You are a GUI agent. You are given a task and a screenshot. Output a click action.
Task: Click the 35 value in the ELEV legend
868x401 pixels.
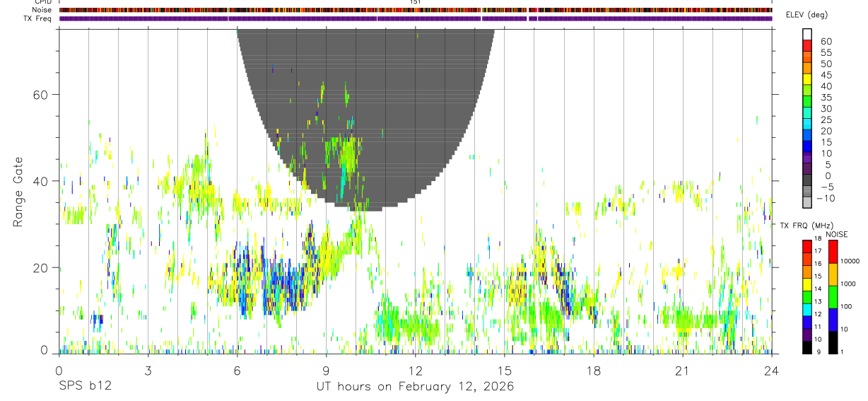[826, 98]
